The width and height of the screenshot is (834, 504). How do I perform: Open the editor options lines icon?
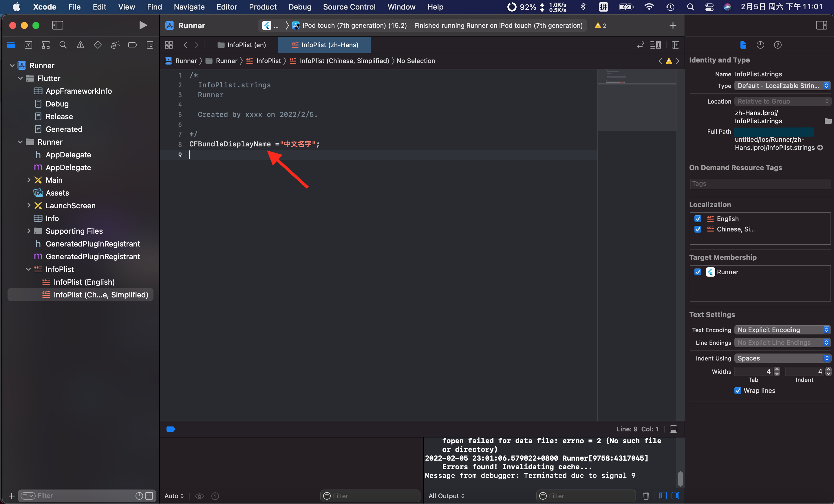(x=656, y=45)
